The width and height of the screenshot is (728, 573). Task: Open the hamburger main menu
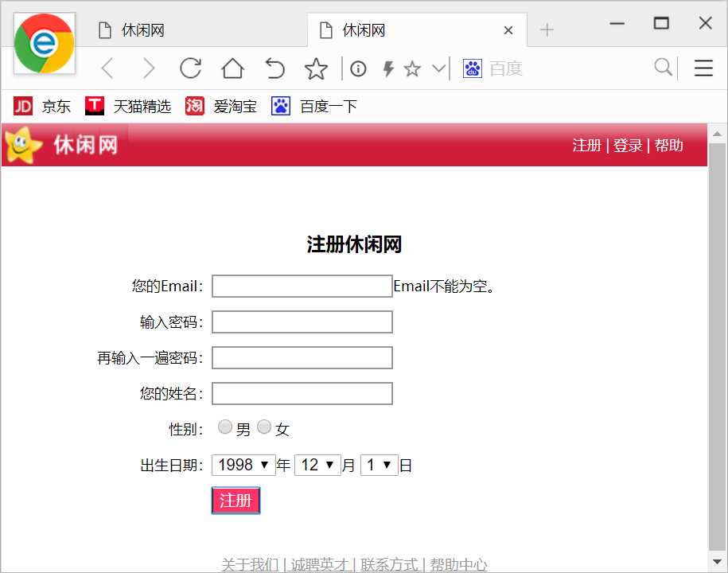(x=703, y=68)
